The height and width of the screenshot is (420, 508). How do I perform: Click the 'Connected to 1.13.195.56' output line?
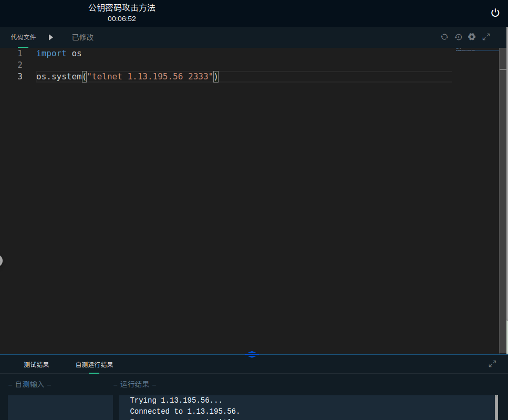[x=185, y=412]
